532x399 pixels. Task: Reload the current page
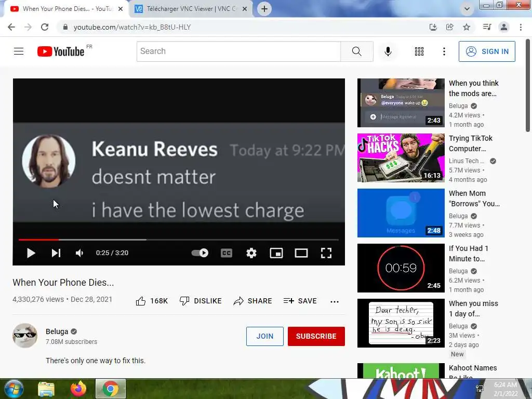click(x=45, y=27)
